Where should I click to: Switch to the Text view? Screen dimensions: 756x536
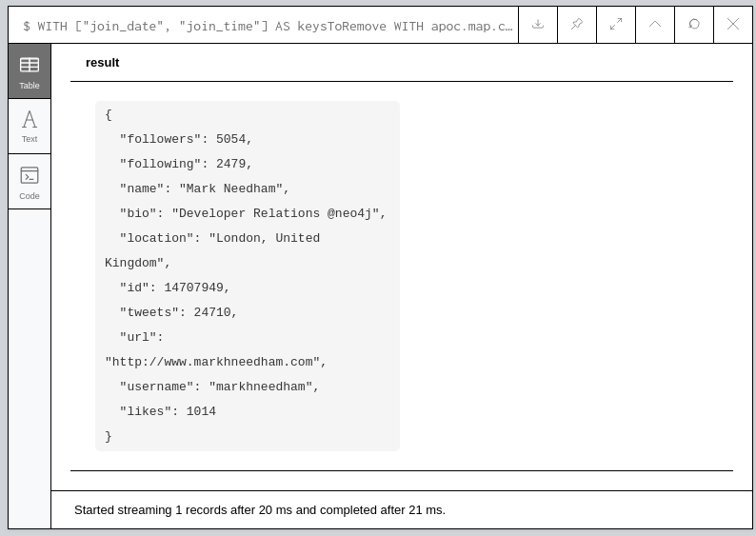(30, 126)
